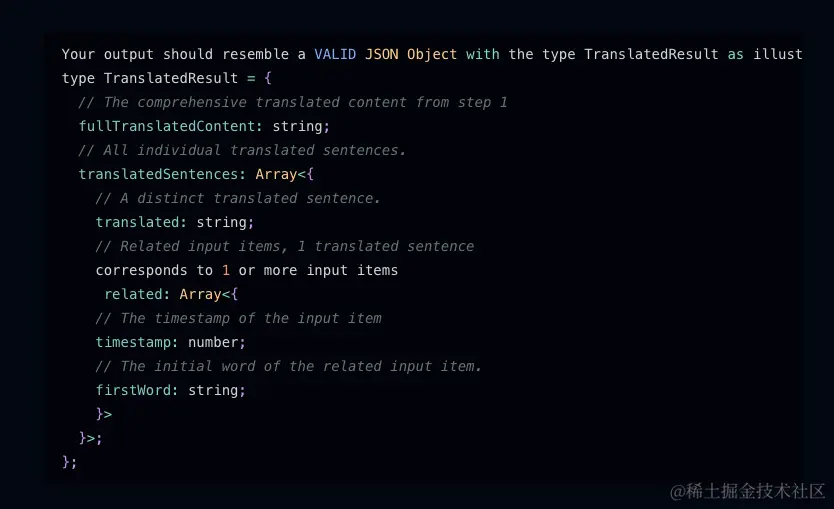Click the comment about comprehensive translated content
This screenshot has width=834, height=509.
(293, 102)
